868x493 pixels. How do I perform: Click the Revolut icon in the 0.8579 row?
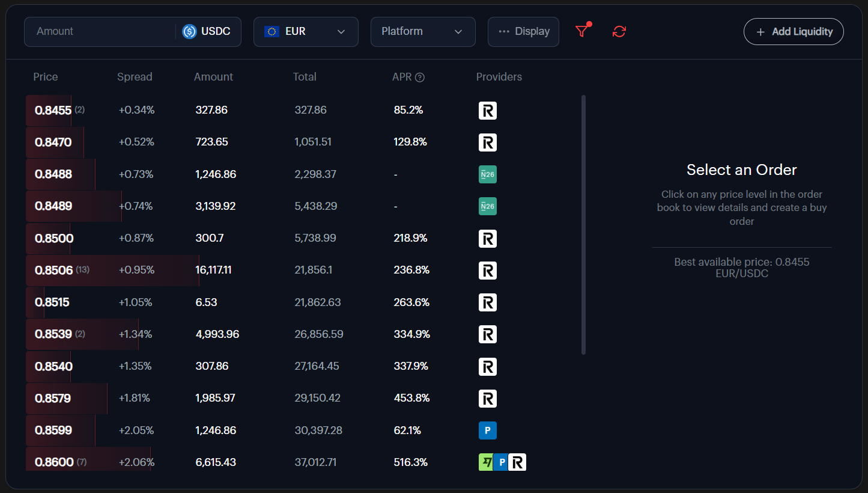[488, 399]
